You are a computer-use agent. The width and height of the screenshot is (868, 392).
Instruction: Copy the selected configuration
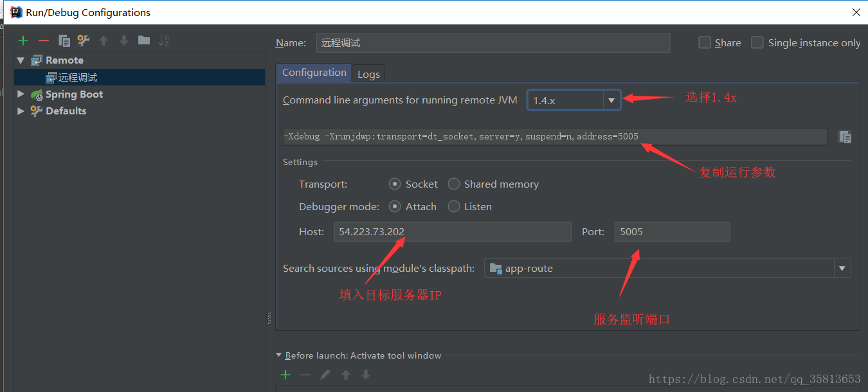[64, 40]
